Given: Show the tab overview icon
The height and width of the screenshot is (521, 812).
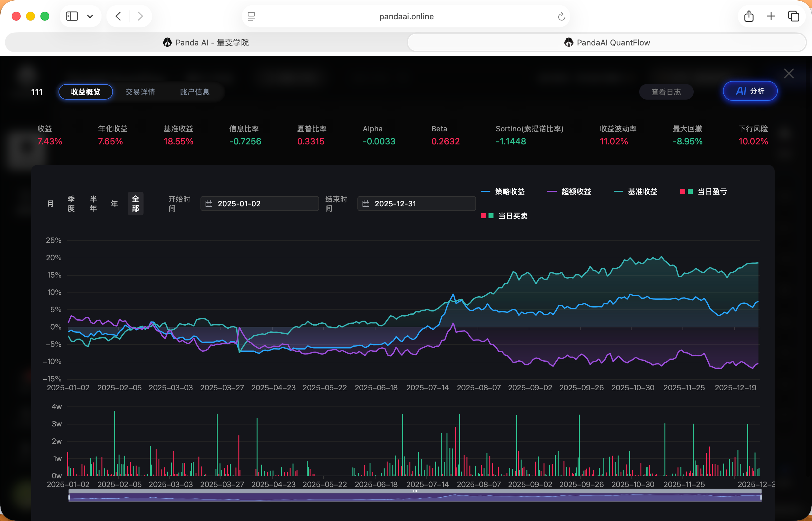Looking at the screenshot, I should coord(794,16).
